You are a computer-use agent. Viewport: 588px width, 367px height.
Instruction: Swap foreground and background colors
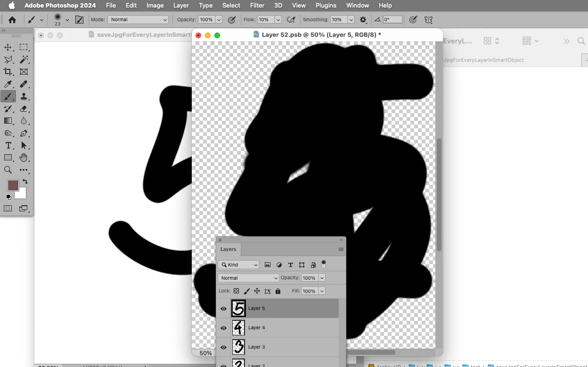[x=25, y=182]
